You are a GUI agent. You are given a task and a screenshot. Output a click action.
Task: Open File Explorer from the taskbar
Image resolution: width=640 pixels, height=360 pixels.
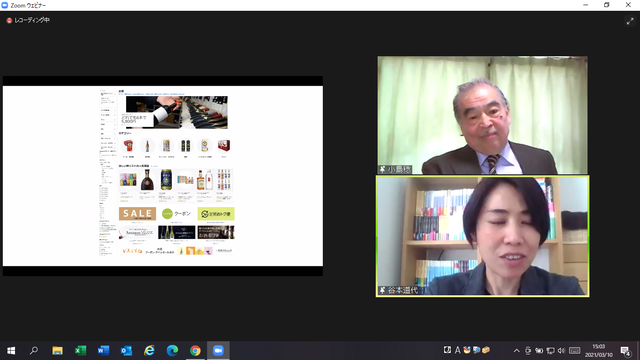coord(57,351)
